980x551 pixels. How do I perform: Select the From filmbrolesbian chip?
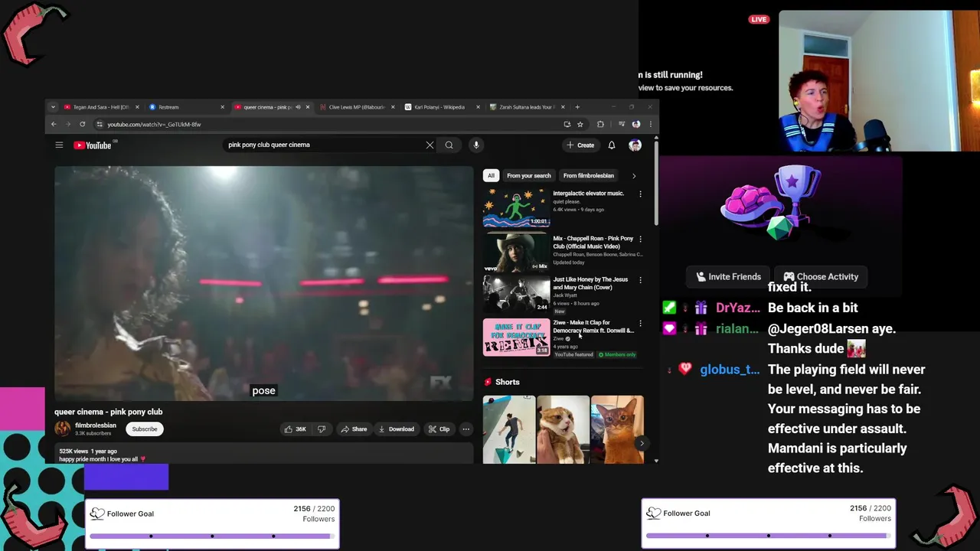[588, 176]
